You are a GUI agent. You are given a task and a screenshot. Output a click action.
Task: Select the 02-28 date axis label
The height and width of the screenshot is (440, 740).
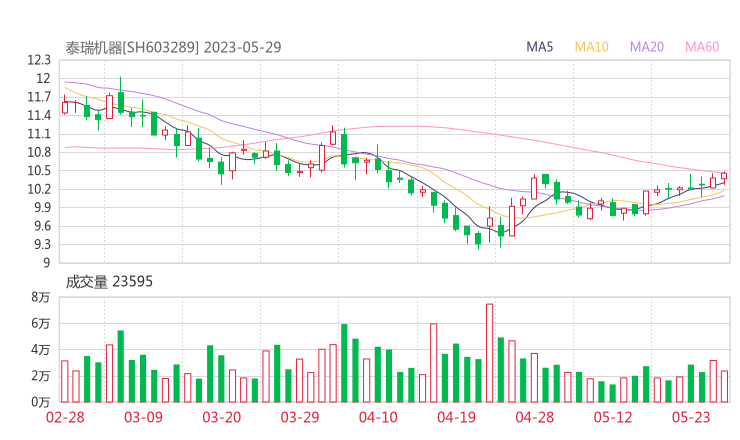click(65, 417)
